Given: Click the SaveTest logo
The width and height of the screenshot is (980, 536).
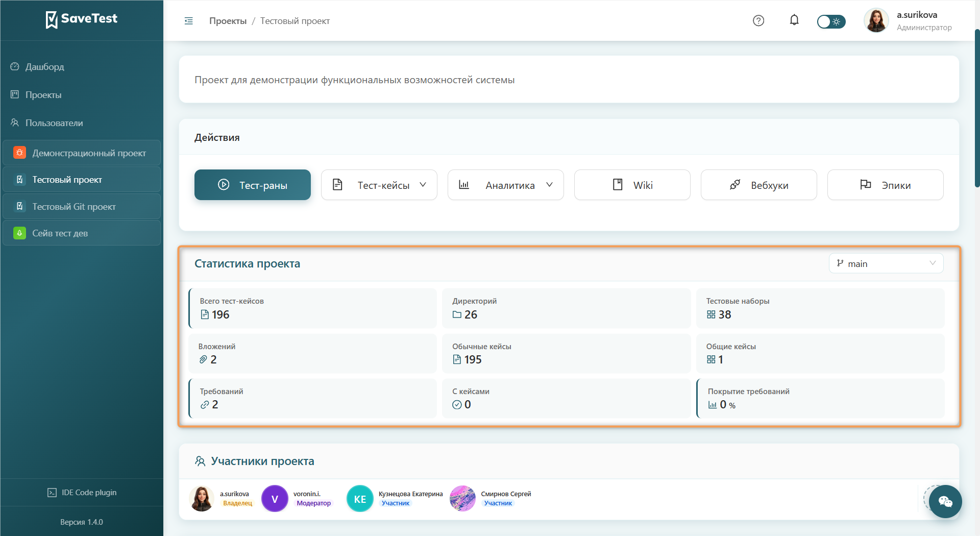Looking at the screenshot, I should [x=82, y=19].
